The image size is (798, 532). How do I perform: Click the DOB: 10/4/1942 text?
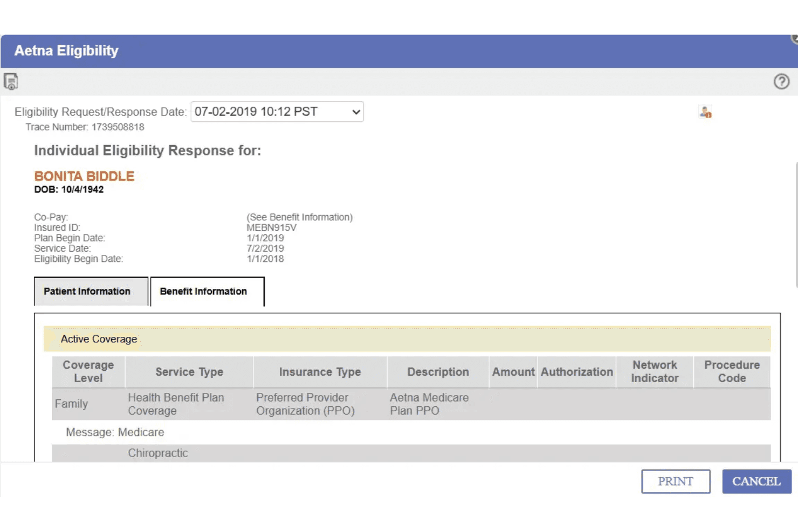pos(69,190)
